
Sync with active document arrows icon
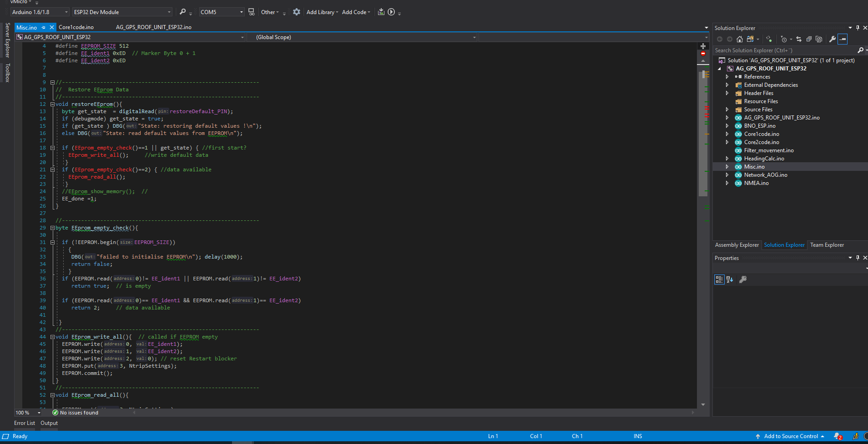798,39
